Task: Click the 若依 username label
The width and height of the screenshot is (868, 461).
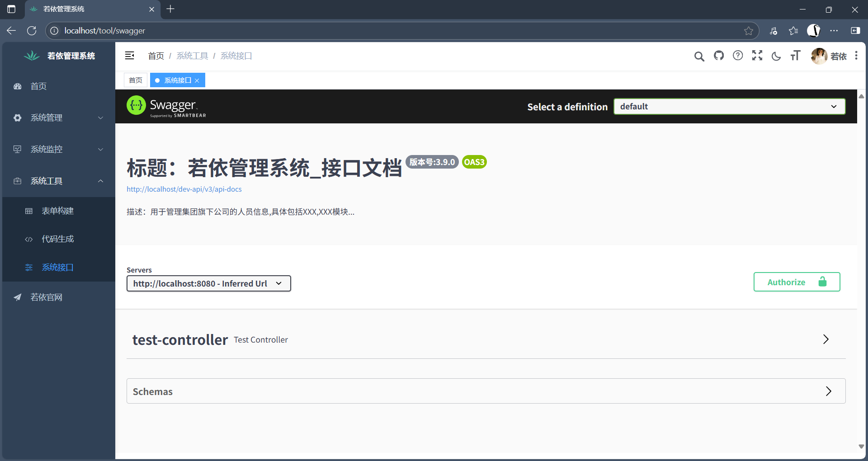Action: (839, 56)
